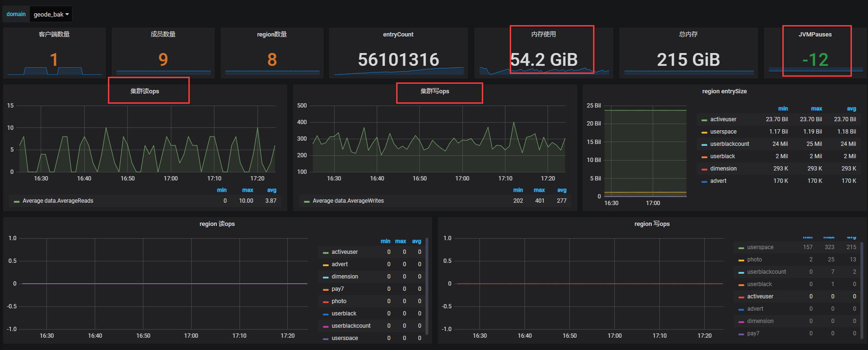Click photo color icon in region 读ops legend
868x350 pixels.
[326, 302]
